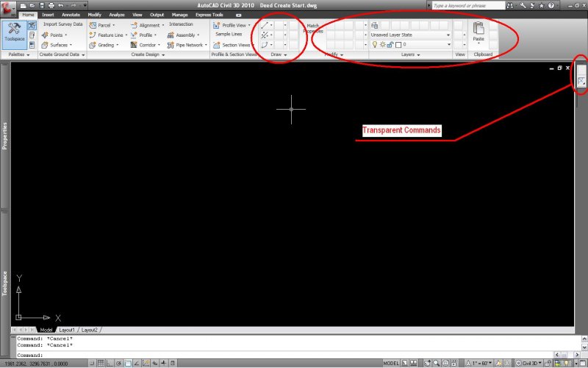Viewport: 588px width, 368px height.
Task: Toggle the layer freeze sun icon
Action: (382, 45)
